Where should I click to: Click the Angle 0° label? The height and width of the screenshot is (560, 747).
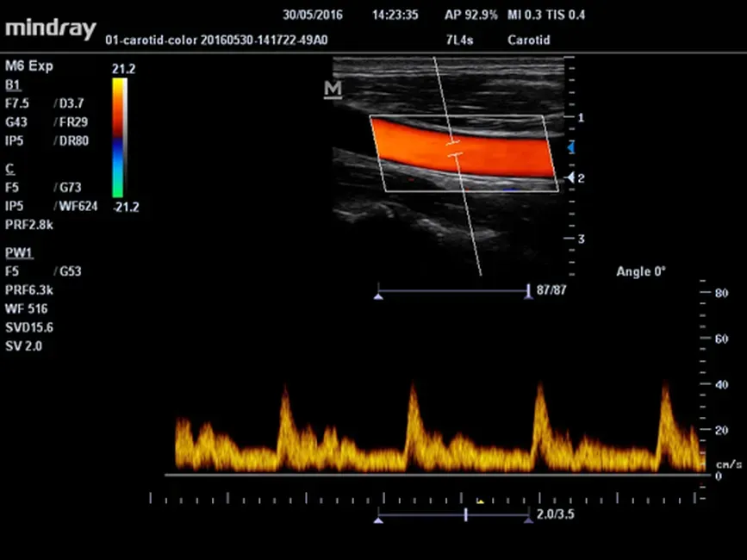(x=640, y=271)
